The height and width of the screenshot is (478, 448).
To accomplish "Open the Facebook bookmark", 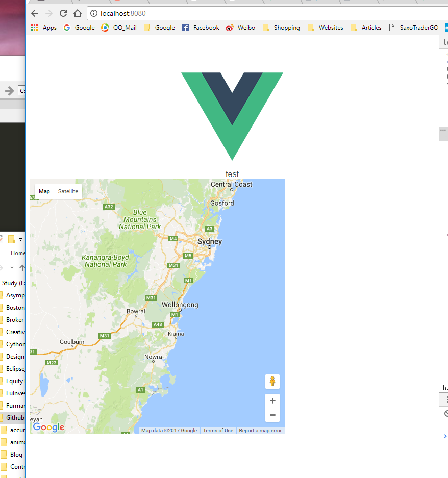I will (201, 28).
